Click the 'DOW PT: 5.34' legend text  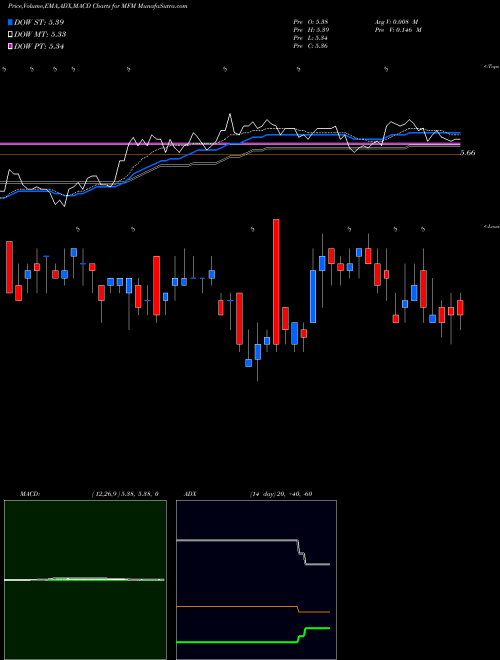tap(39, 47)
